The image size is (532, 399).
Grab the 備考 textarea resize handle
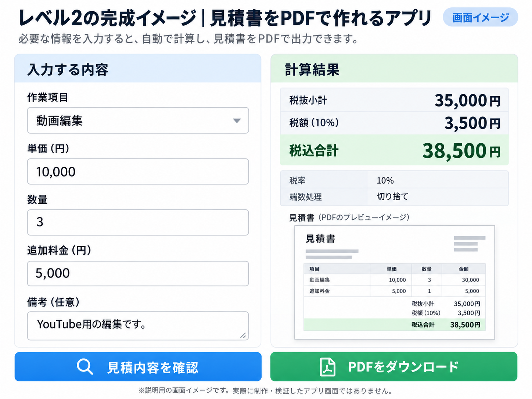[x=243, y=335]
